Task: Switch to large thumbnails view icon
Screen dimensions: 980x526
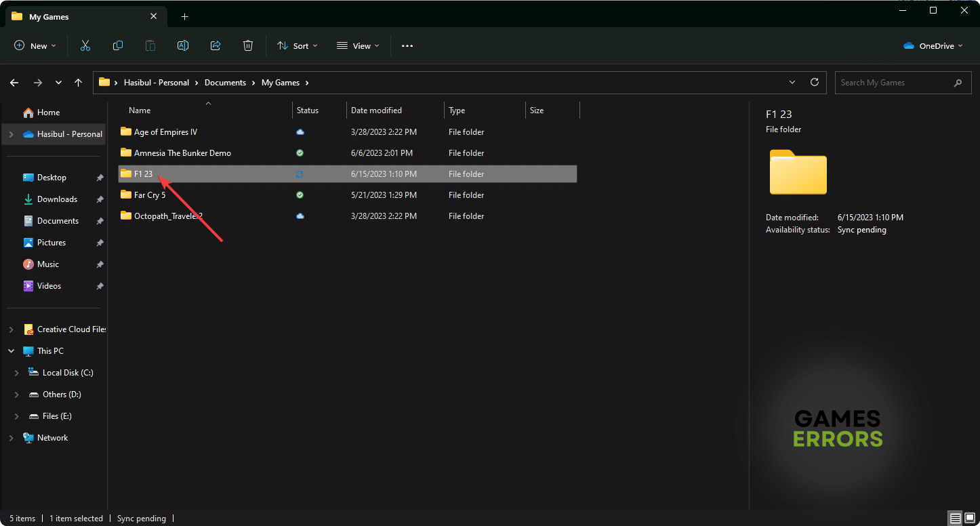Action: point(969,519)
